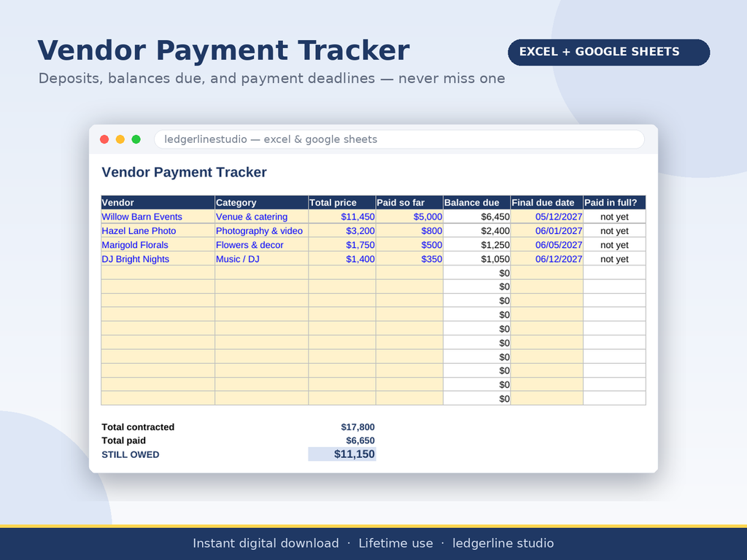Image resolution: width=747 pixels, height=560 pixels.
Task: Select the Paid so far column header
Action: (x=409, y=203)
